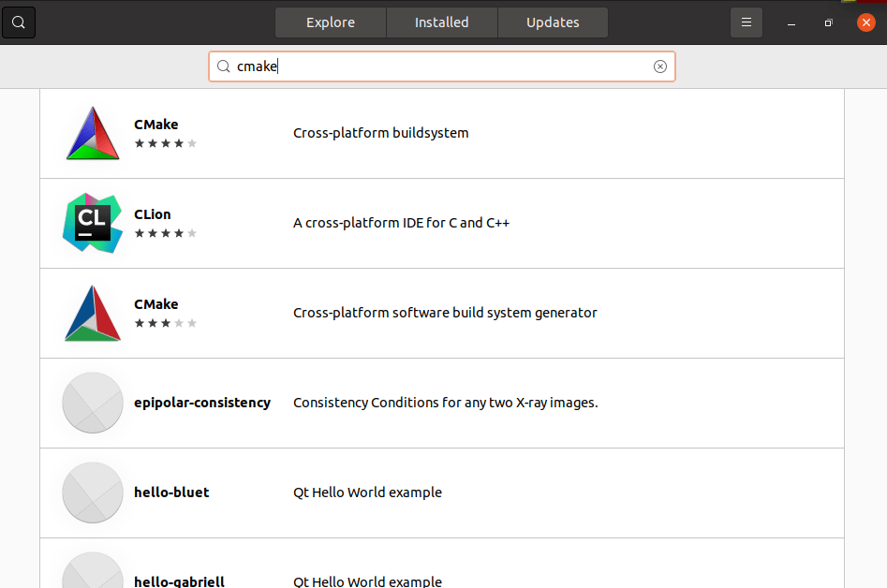Maximize the software window
The height and width of the screenshot is (588, 887).
coord(828,22)
